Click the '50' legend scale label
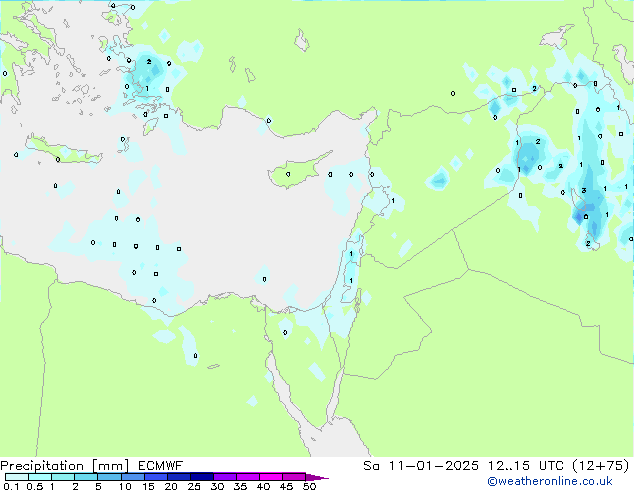Screen dimensions: 634x490 point(309,486)
